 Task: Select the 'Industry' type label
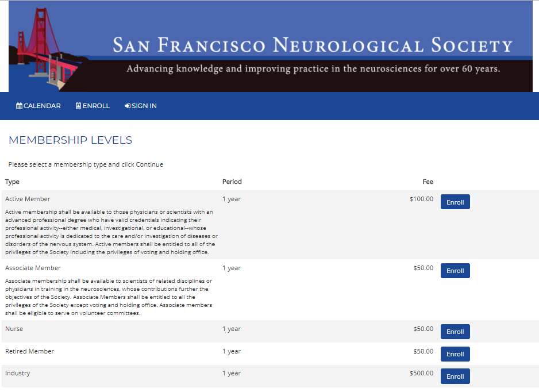click(18, 373)
